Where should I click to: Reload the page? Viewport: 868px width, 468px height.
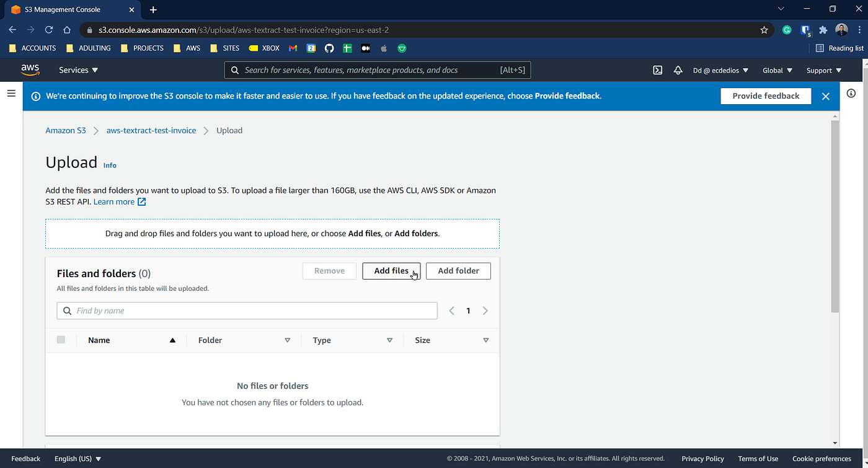coord(49,30)
